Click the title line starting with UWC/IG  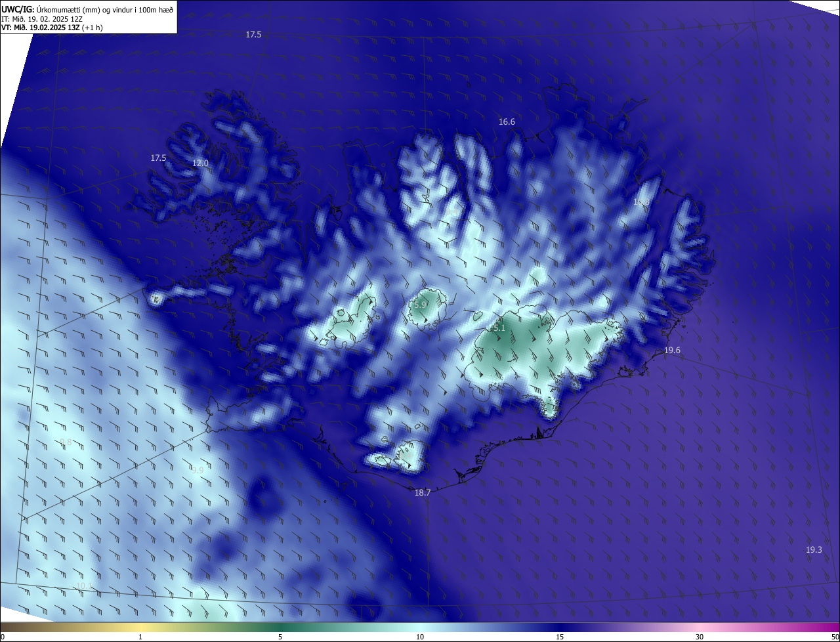87,9
